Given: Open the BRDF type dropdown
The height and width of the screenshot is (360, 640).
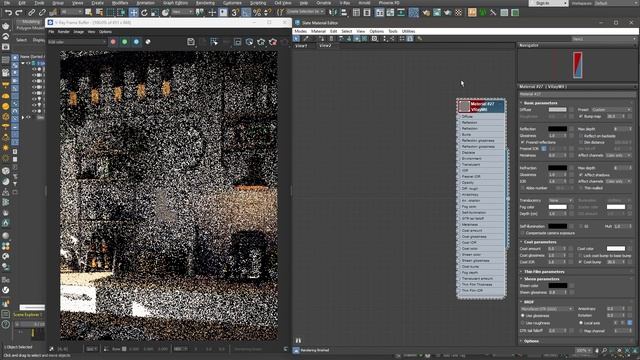Looking at the screenshot, I should 546,309.
